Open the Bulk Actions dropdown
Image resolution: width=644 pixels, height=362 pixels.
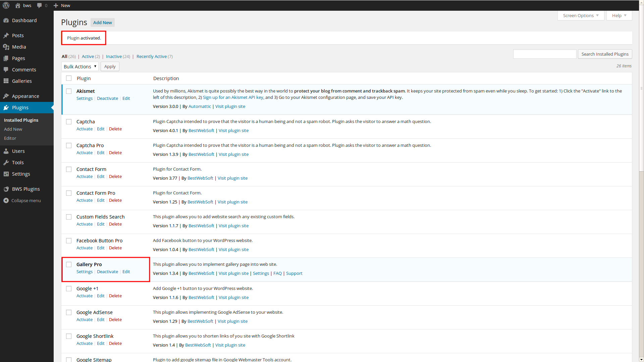tap(80, 66)
